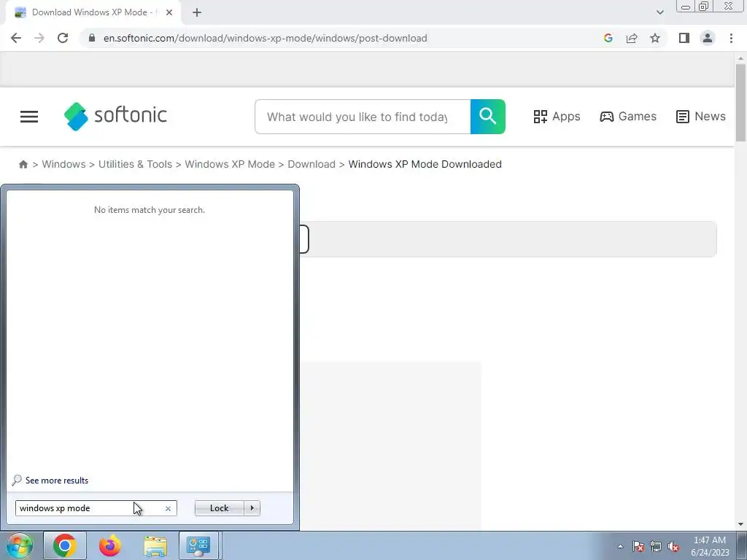Click the scrollbar down arrow
The image size is (747, 560).
pos(740,524)
